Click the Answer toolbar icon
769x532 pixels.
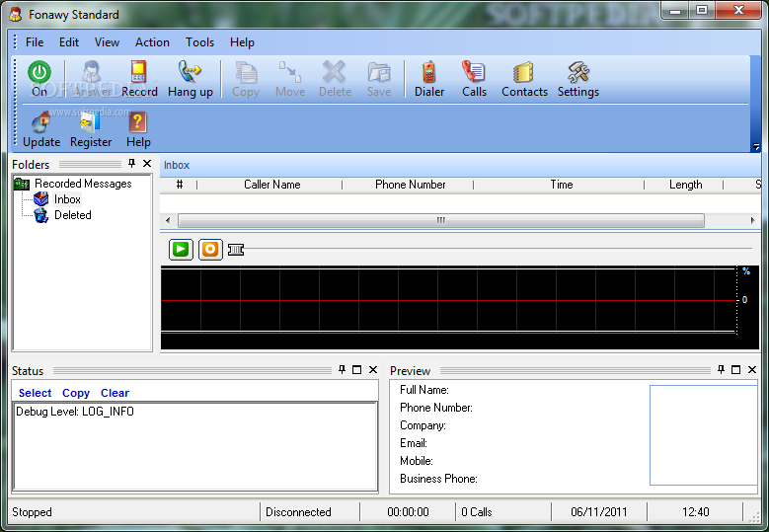click(x=92, y=78)
